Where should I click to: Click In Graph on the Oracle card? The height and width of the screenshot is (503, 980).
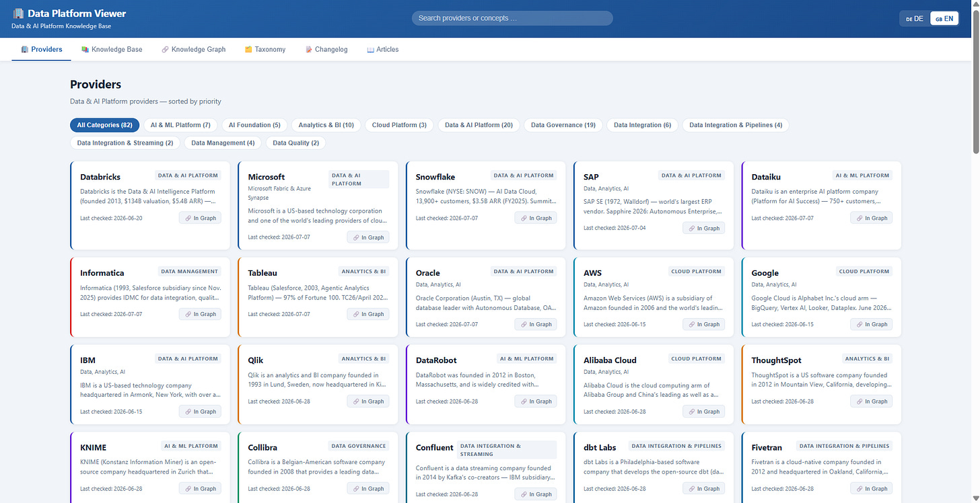click(x=536, y=324)
